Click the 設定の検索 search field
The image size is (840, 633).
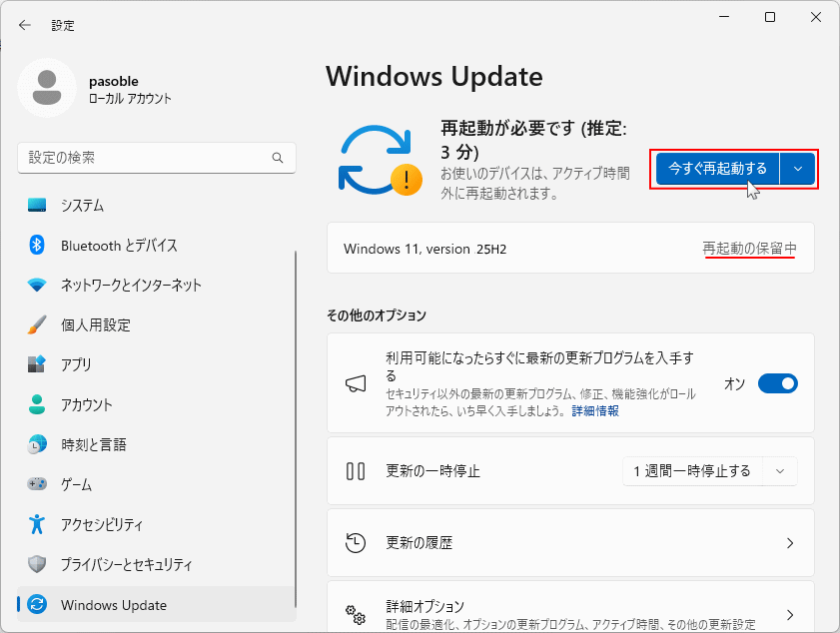click(x=145, y=158)
